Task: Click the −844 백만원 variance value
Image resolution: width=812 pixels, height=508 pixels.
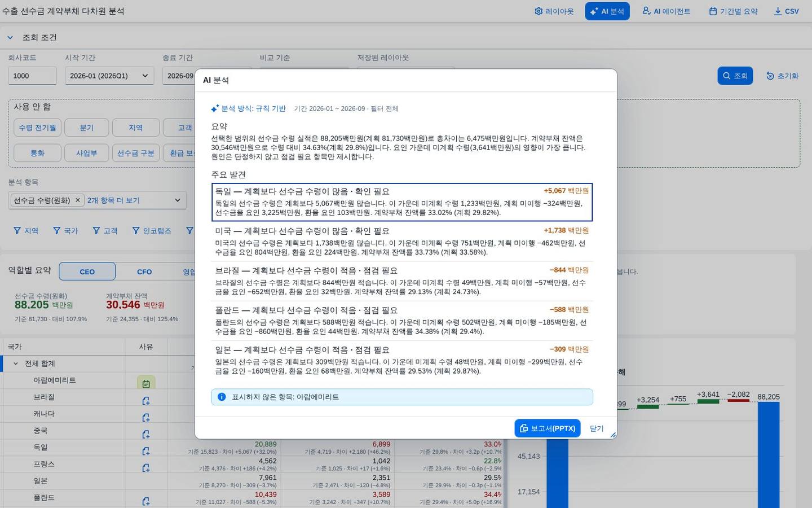Action: click(569, 270)
